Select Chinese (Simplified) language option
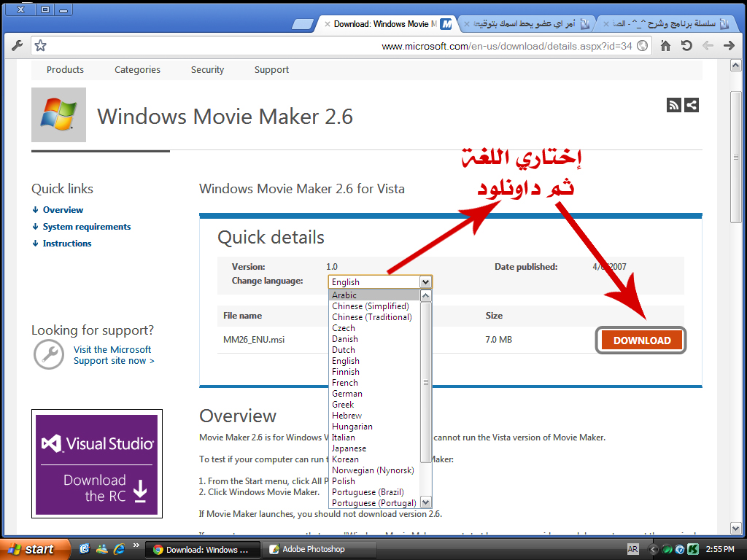This screenshot has height=560, width=747. click(374, 306)
